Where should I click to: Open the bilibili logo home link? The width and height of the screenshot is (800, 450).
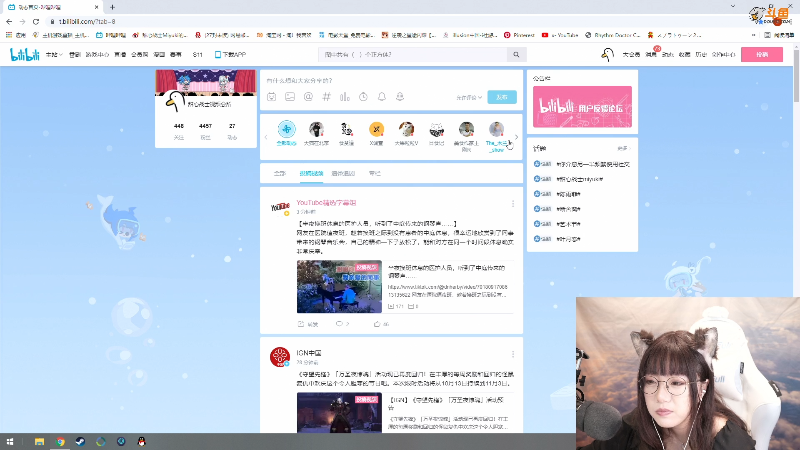coord(24,55)
